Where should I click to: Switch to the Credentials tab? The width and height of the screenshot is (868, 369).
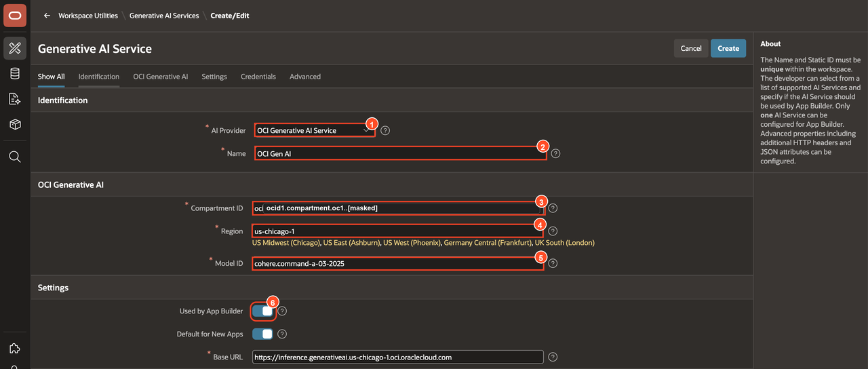coord(258,77)
